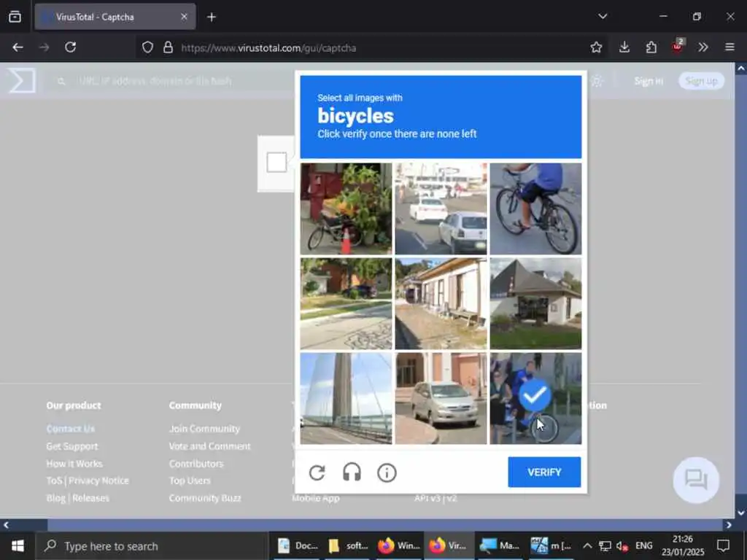The image size is (747, 560).
Task: Bookmark this page with star icon
Action: [596, 47]
